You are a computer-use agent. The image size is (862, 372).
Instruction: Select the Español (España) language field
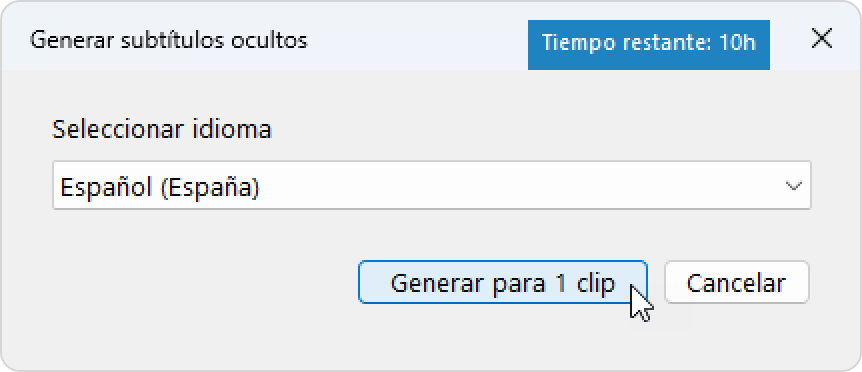click(432, 185)
